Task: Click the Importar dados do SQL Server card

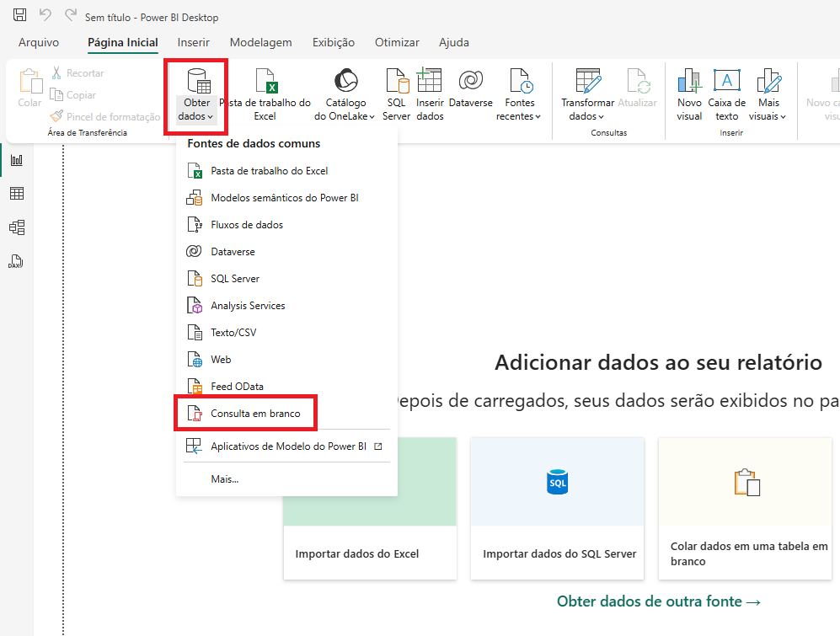Action: coord(557,509)
